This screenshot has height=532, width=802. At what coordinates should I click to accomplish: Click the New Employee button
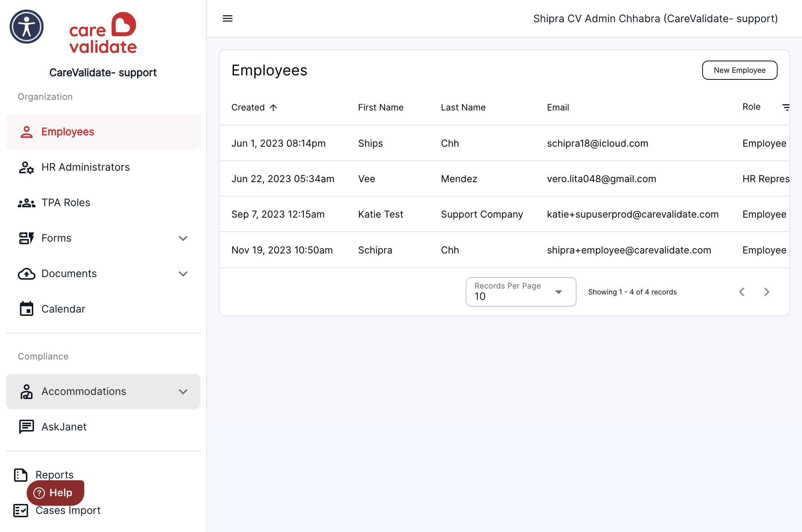(740, 70)
